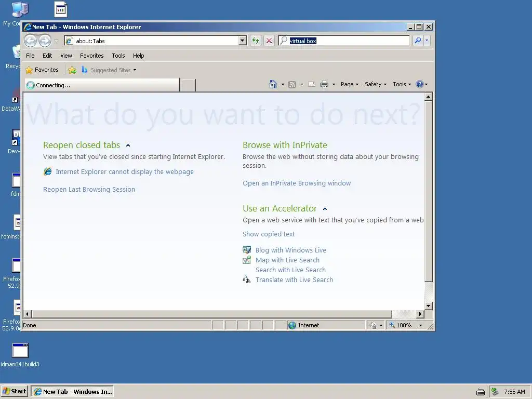Open the search provider dropdown arrow
The height and width of the screenshot is (399, 532).
point(427,41)
